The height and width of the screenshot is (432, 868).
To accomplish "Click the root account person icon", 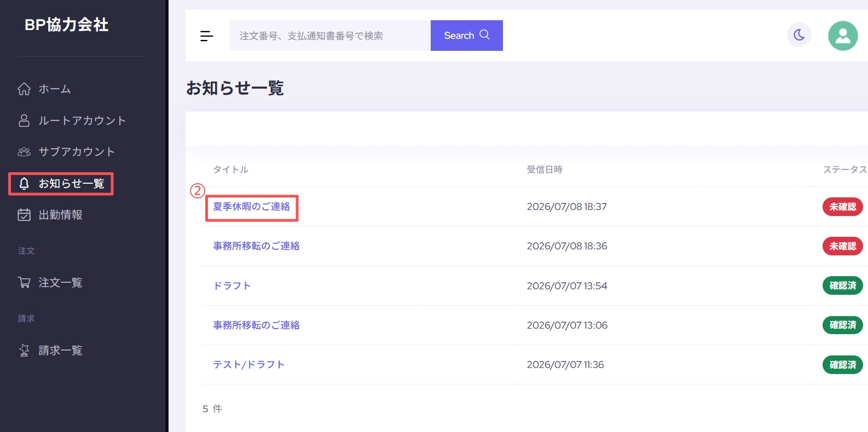I will (24, 120).
